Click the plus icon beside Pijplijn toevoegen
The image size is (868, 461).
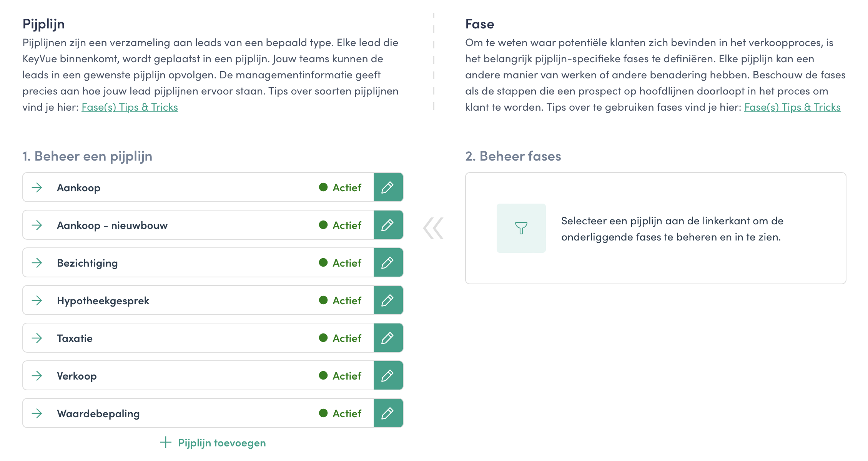(x=165, y=442)
